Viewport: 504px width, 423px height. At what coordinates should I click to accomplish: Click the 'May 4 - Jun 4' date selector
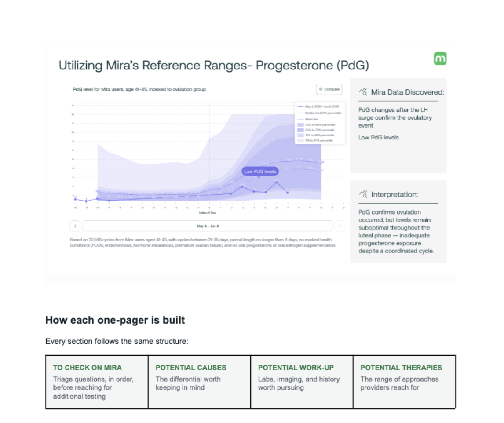tap(208, 226)
